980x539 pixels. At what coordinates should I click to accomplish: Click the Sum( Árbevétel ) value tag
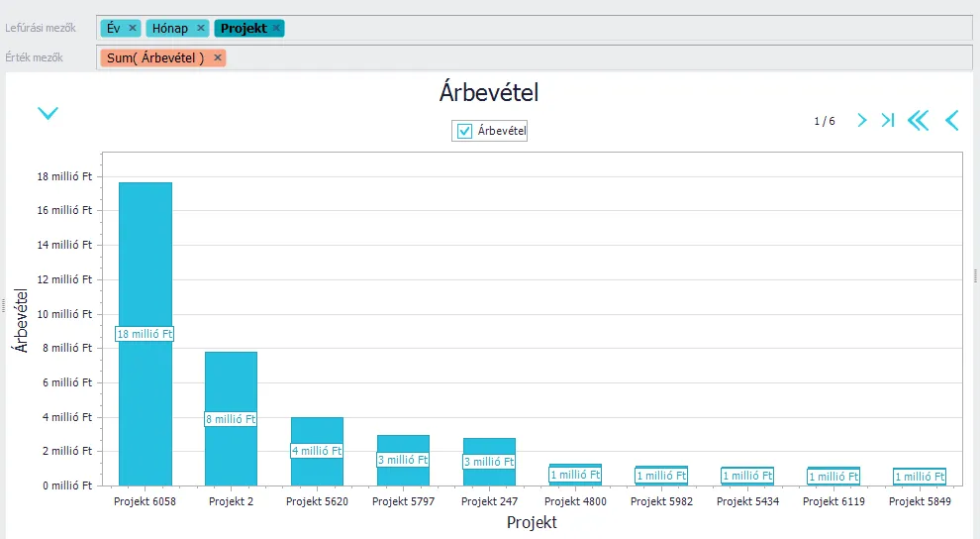[x=155, y=57]
